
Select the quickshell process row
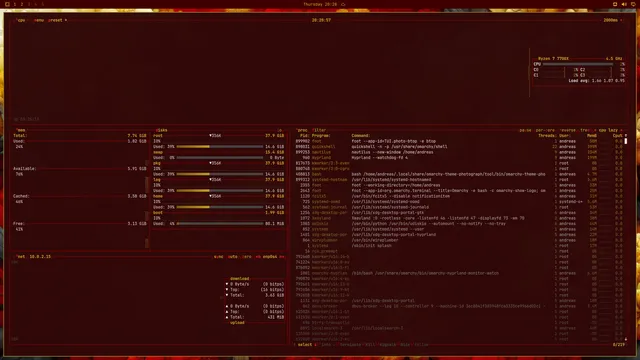(x=459, y=147)
